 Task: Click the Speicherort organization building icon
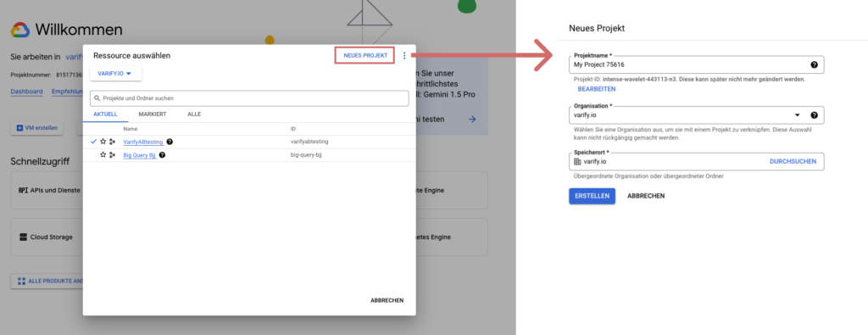point(577,162)
